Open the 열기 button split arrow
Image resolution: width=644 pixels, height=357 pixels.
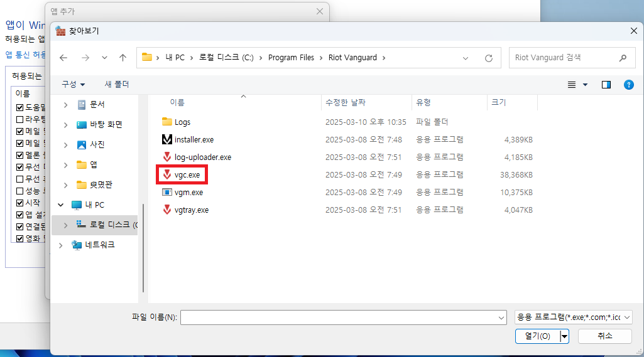point(565,336)
